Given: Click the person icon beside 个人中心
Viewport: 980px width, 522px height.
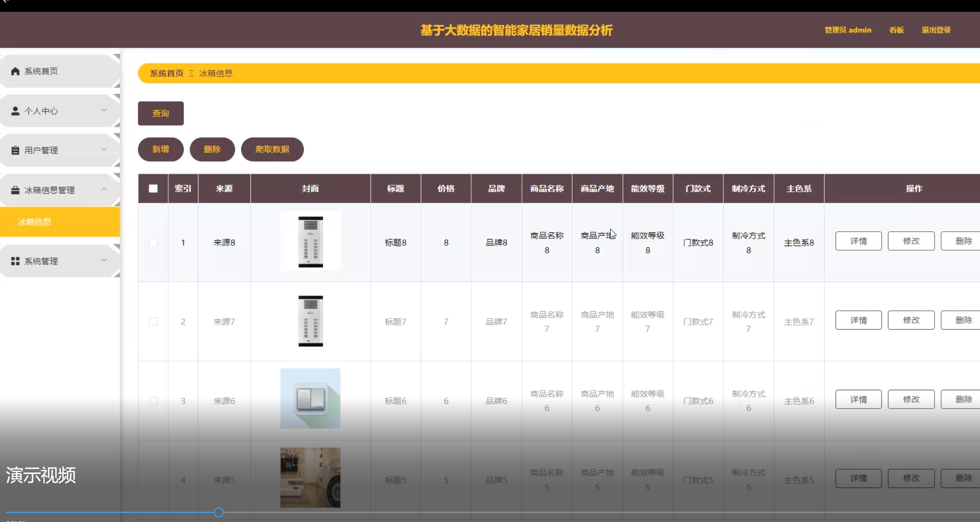Looking at the screenshot, I should click(15, 111).
